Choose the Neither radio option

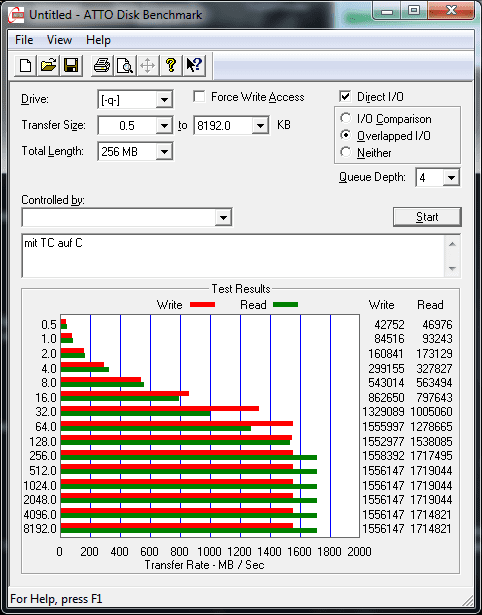tap(346, 152)
